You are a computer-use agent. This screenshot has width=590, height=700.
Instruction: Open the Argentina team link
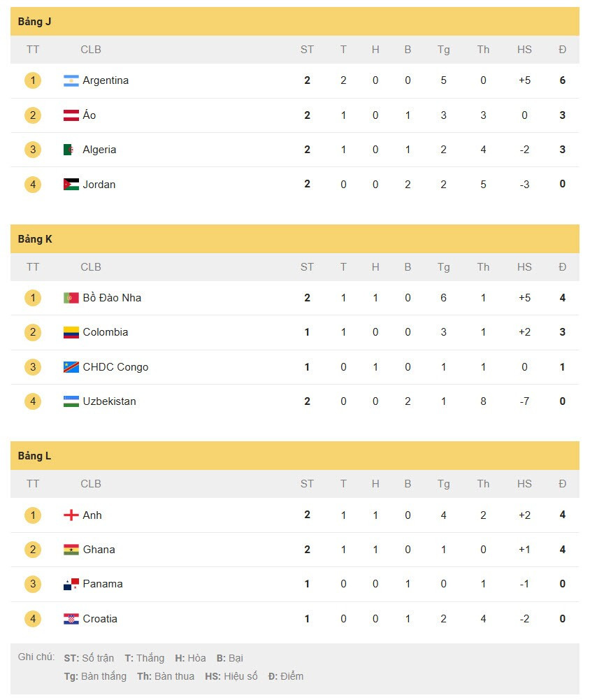point(106,80)
